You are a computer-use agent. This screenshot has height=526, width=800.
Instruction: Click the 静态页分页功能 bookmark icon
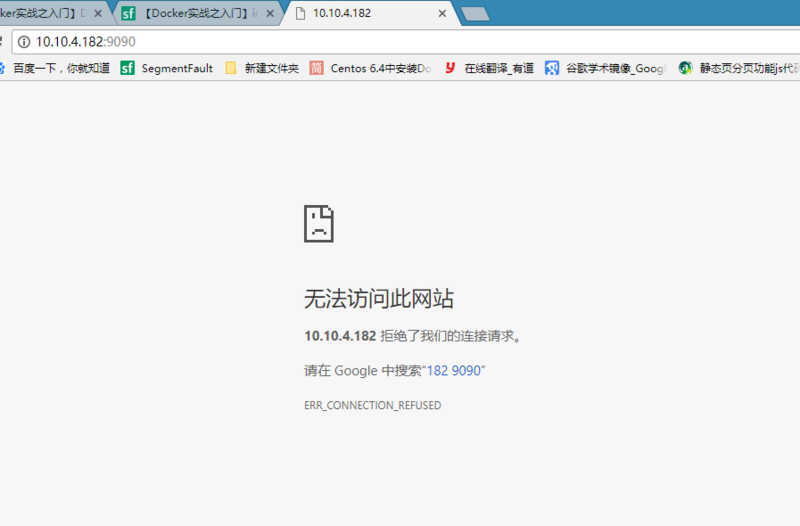pos(685,68)
